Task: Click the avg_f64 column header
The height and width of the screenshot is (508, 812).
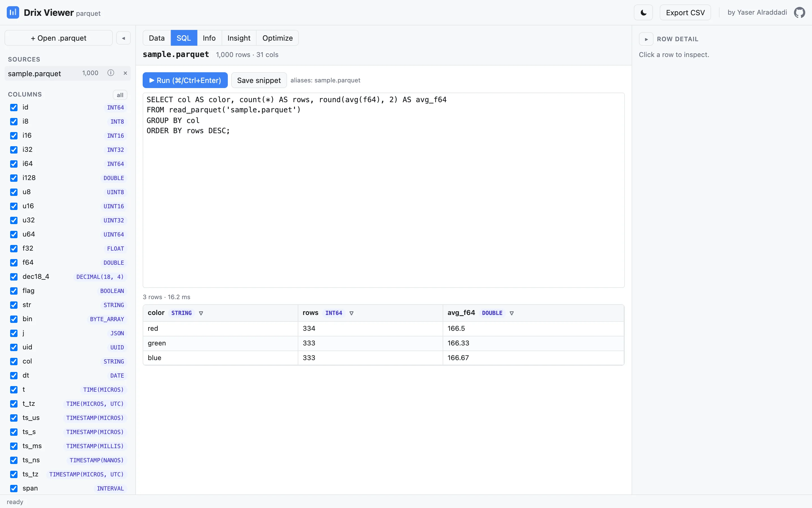Action: [533, 313]
